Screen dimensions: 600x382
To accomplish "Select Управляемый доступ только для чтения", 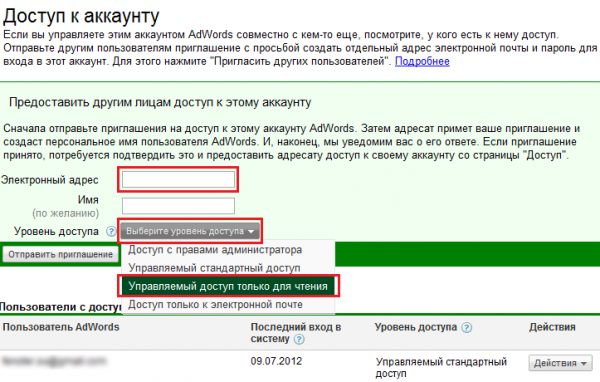I will (228, 286).
